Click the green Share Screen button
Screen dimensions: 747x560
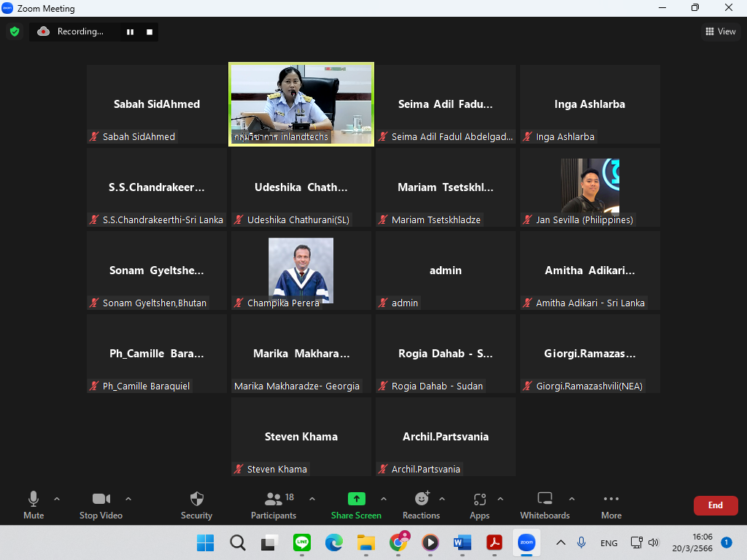pyautogui.click(x=356, y=505)
